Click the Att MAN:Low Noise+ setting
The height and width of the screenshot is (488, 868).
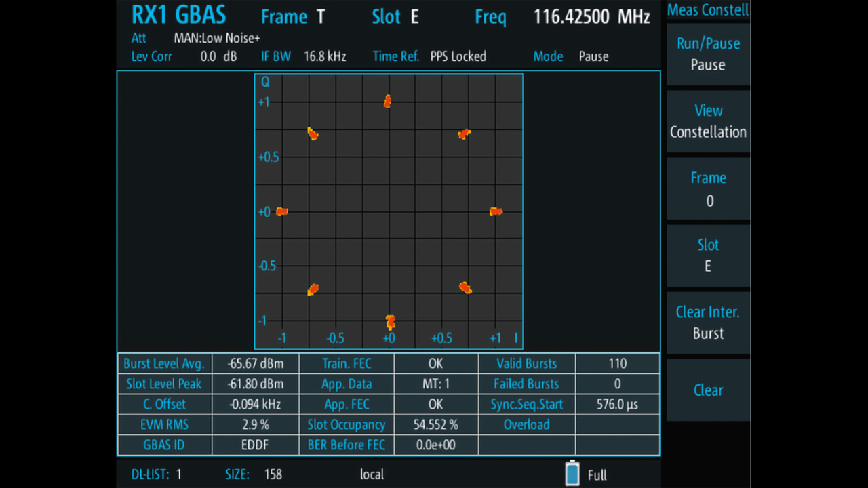click(196, 38)
